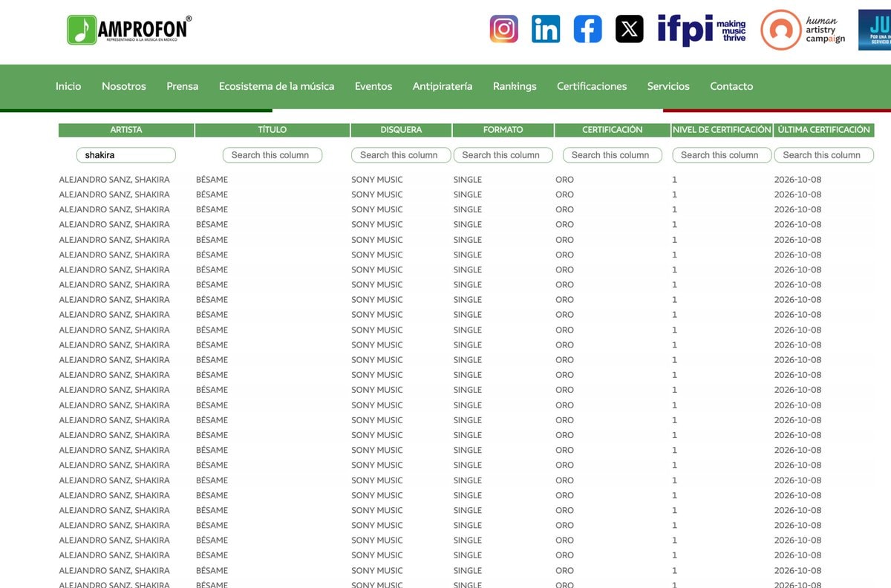The width and height of the screenshot is (891, 588).
Task: Go to the Inicio menu item
Action: (x=68, y=86)
